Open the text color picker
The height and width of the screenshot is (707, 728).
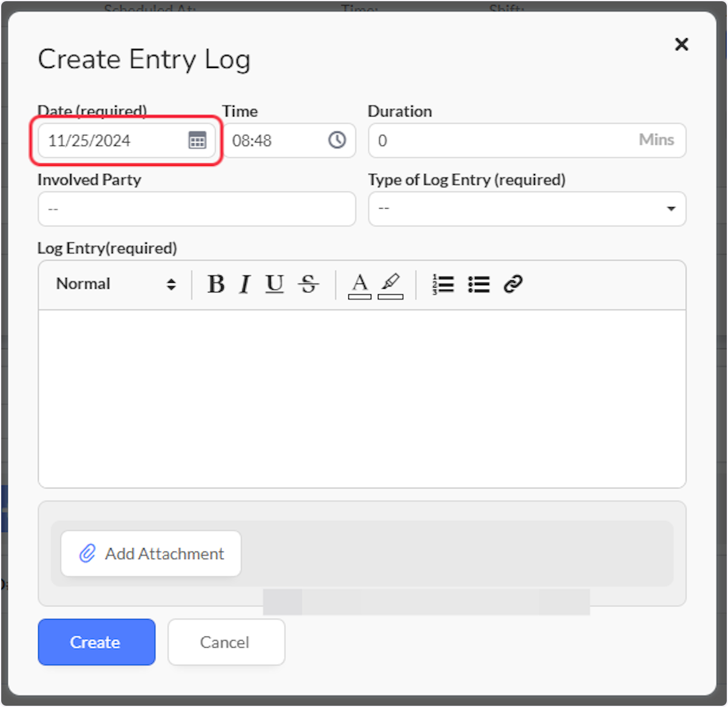tap(360, 285)
